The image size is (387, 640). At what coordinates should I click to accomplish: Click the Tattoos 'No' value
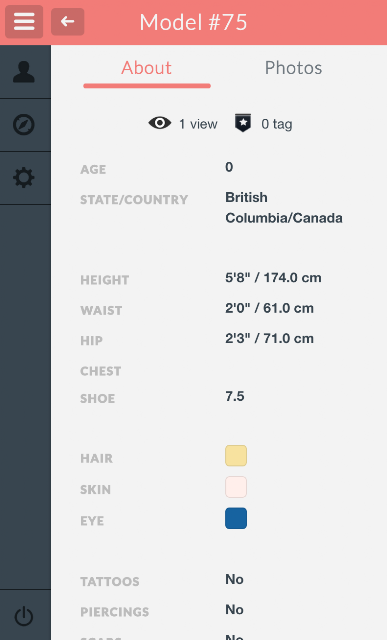(x=234, y=579)
